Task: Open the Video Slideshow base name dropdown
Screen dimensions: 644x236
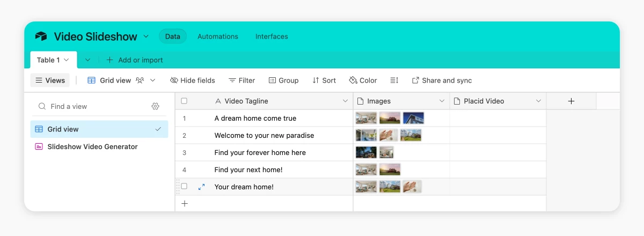Action: [x=146, y=36]
